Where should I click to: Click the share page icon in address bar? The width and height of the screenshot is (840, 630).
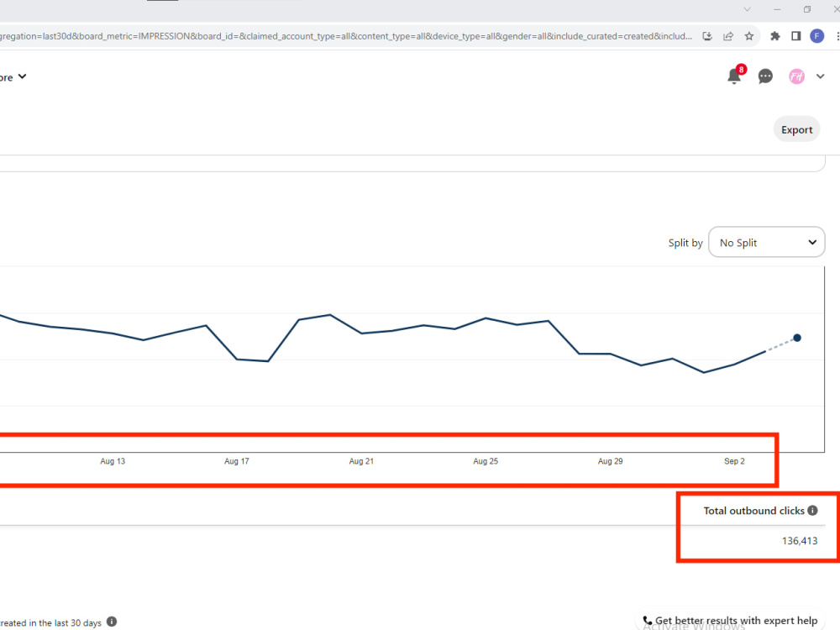(x=728, y=36)
